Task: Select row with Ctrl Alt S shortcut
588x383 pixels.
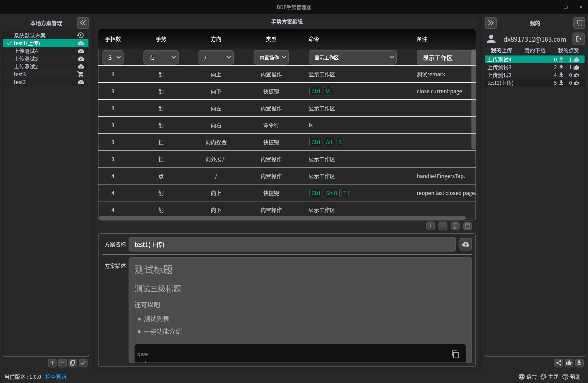Action: coord(287,142)
